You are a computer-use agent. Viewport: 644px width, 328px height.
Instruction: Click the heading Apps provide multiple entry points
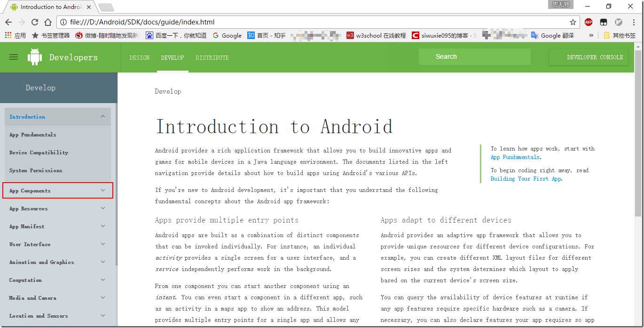227,220
